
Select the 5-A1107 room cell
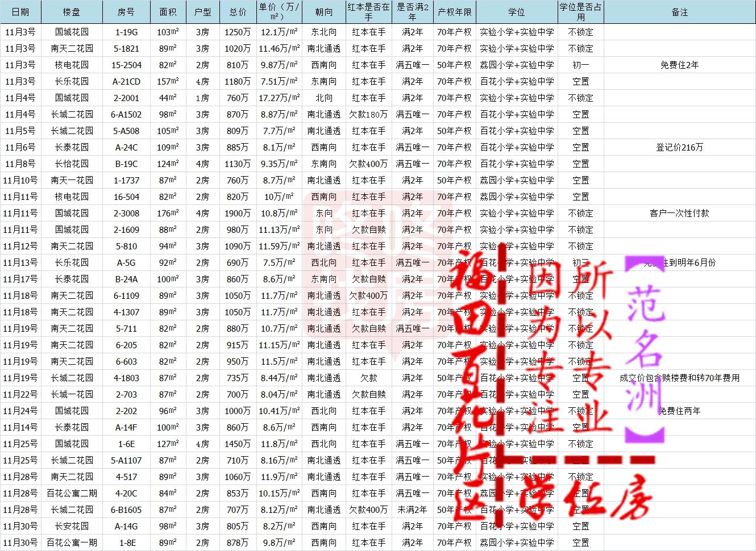coord(126,461)
